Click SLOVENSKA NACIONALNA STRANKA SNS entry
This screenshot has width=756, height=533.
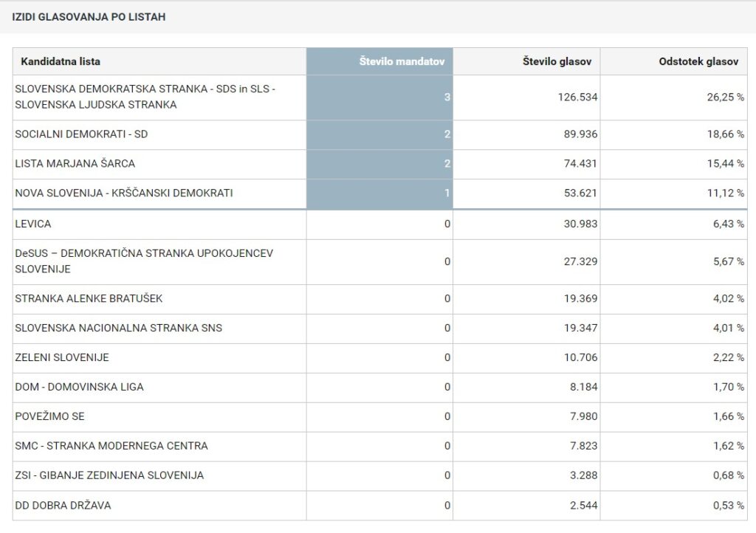(118, 328)
